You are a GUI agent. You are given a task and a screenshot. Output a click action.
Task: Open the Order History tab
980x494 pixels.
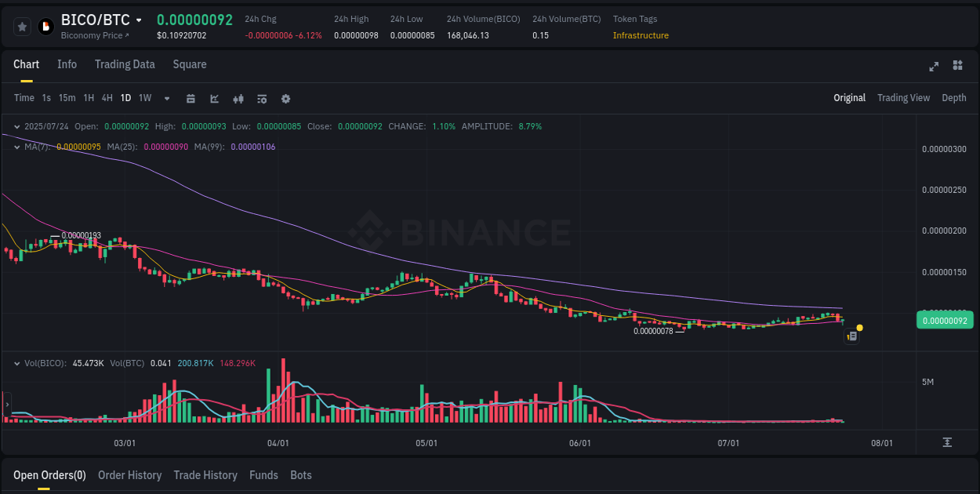pos(129,475)
